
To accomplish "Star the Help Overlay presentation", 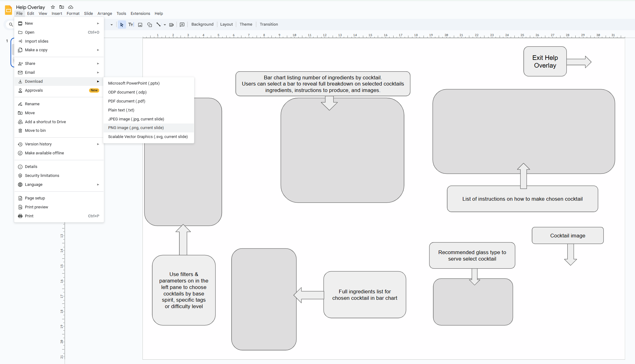I will (53, 7).
